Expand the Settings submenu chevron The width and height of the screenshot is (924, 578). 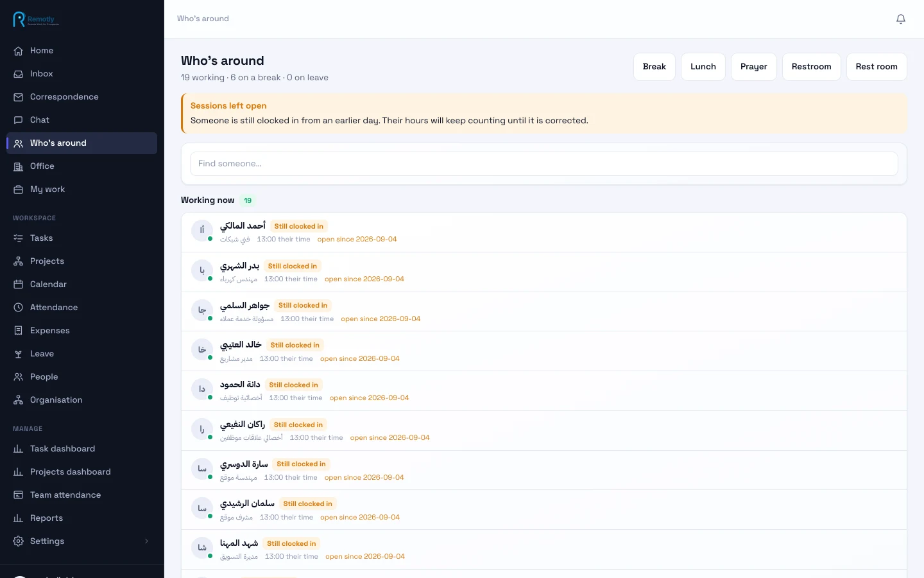click(146, 541)
